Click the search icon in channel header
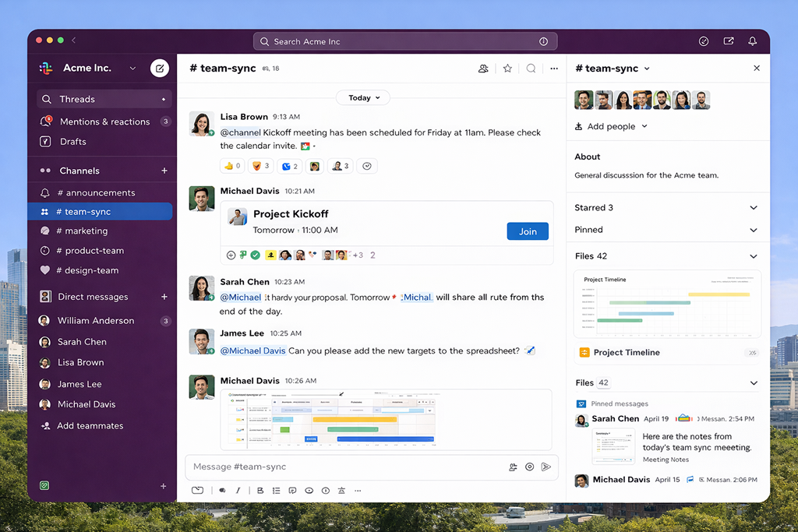This screenshot has height=532, width=798. 531,69
